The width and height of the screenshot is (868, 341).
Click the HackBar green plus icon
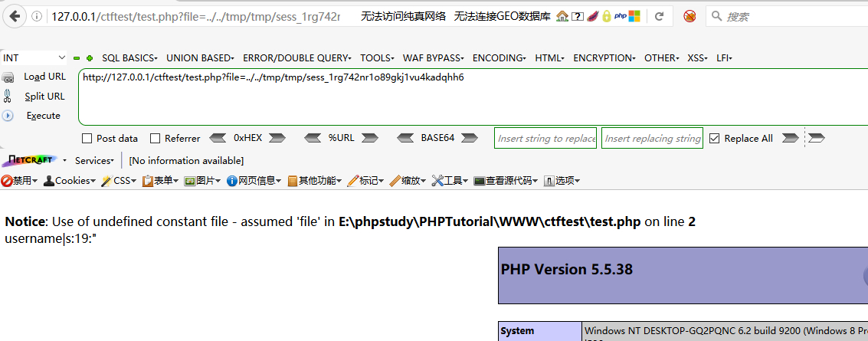pos(90,58)
